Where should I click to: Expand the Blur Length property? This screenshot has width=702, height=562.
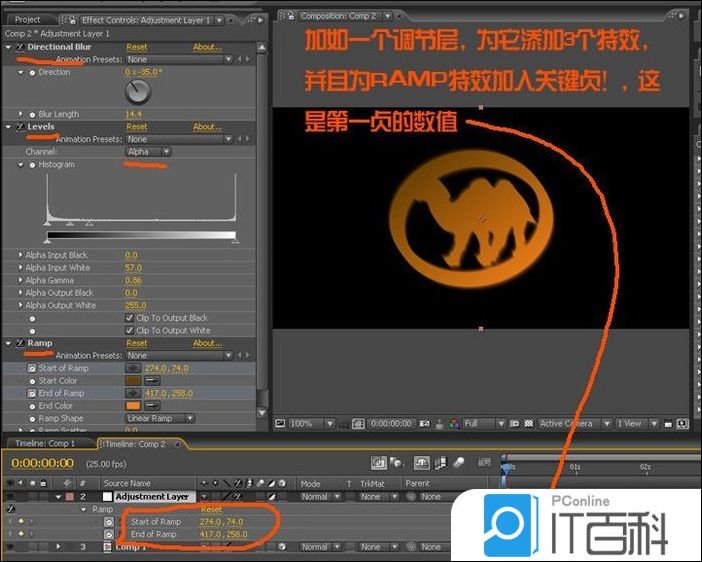click(21, 114)
